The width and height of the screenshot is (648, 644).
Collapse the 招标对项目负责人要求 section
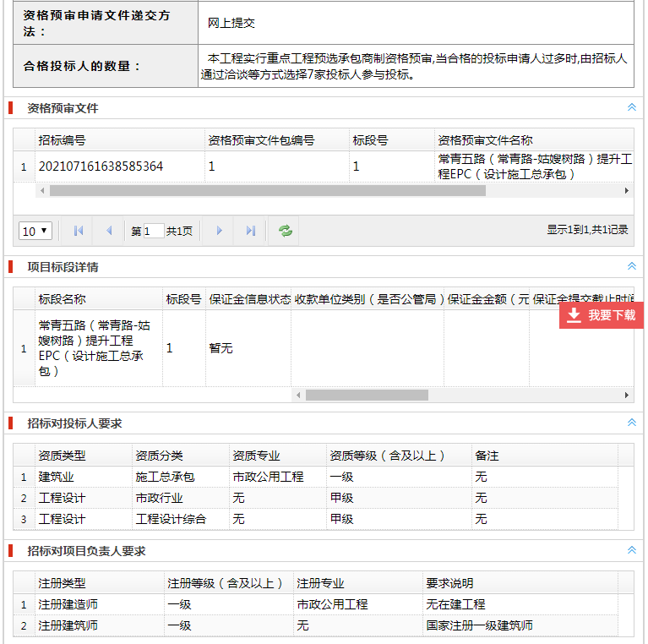tap(631, 550)
